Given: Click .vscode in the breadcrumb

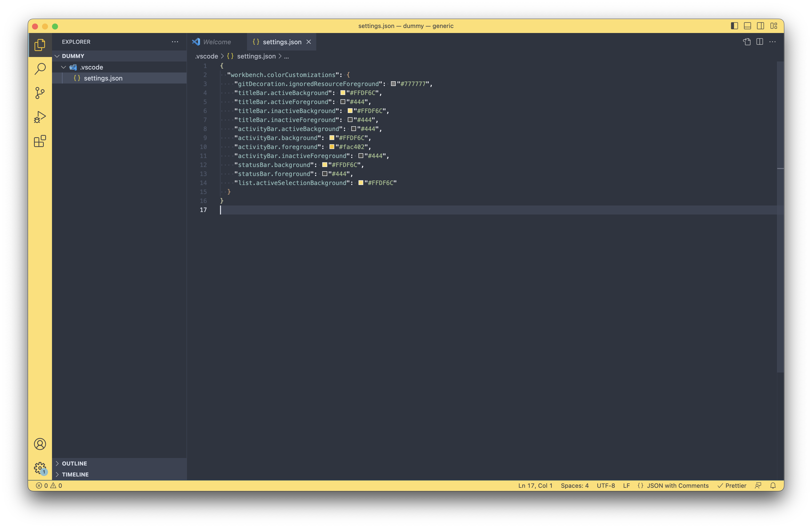Looking at the screenshot, I should [x=206, y=56].
